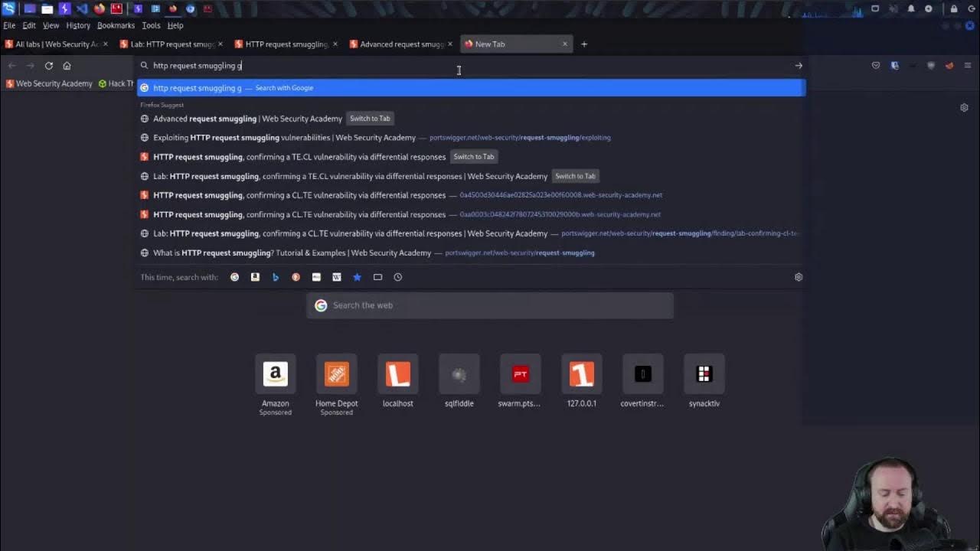The height and width of the screenshot is (551, 980).
Task: Launch the file manager from the panel
Action: click(x=47, y=9)
